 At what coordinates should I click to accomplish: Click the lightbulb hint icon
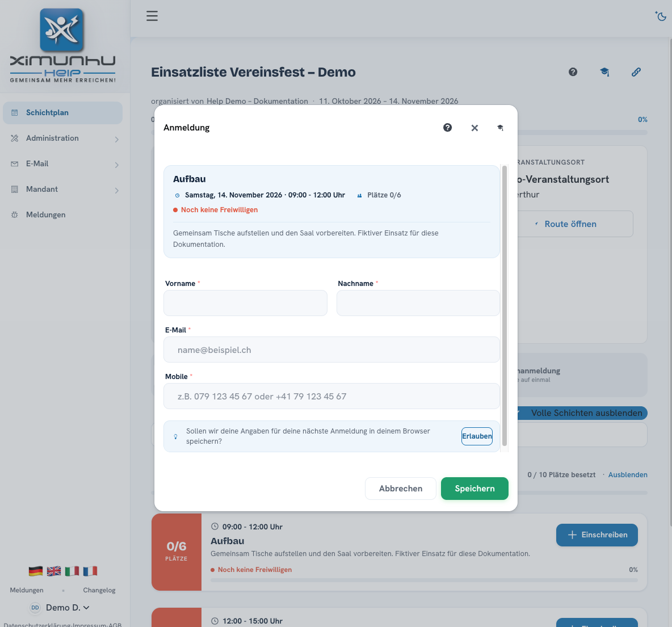pos(175,436)
